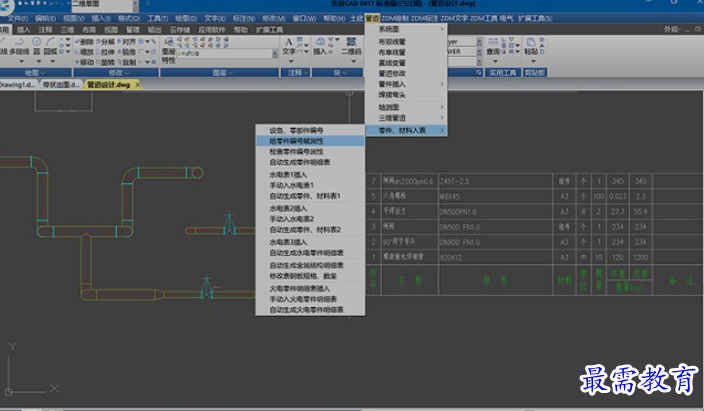This screenshot has width=704, height=411.
Task: Click the 粘贴 paste tool
Action: click(531, 47)
